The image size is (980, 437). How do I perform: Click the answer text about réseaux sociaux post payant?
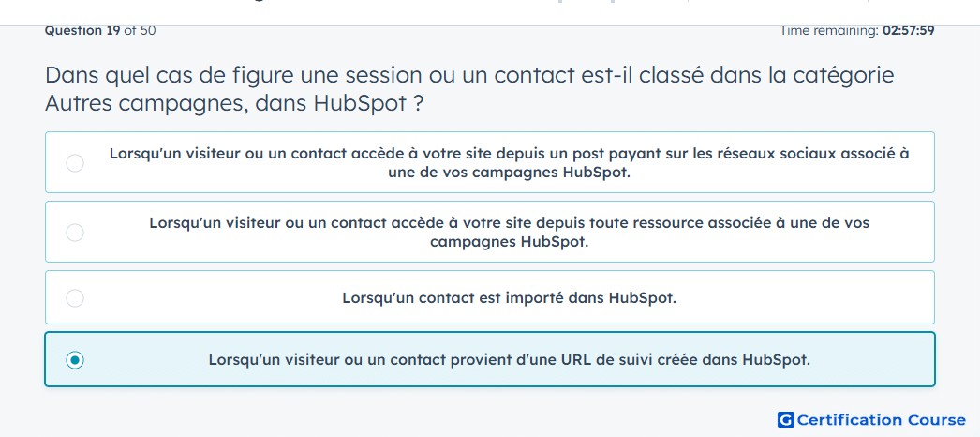point(510,162)
